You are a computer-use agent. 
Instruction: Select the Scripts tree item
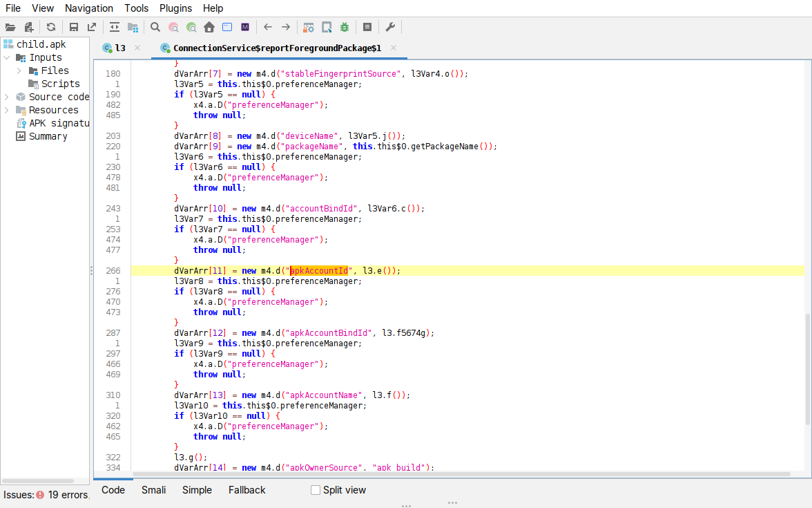click(x=61, y=84)
